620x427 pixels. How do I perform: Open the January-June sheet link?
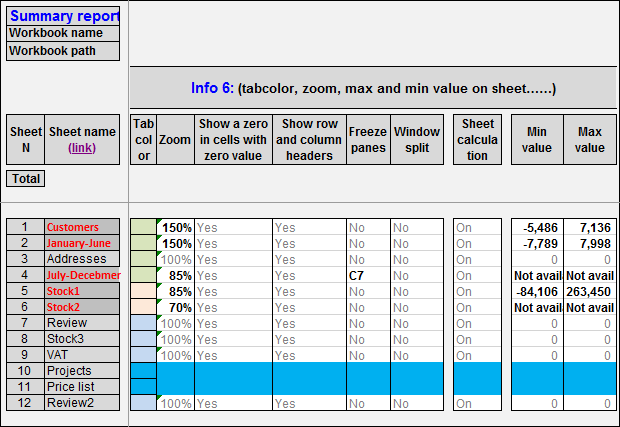pyautogui.click(x=82, y=243)
